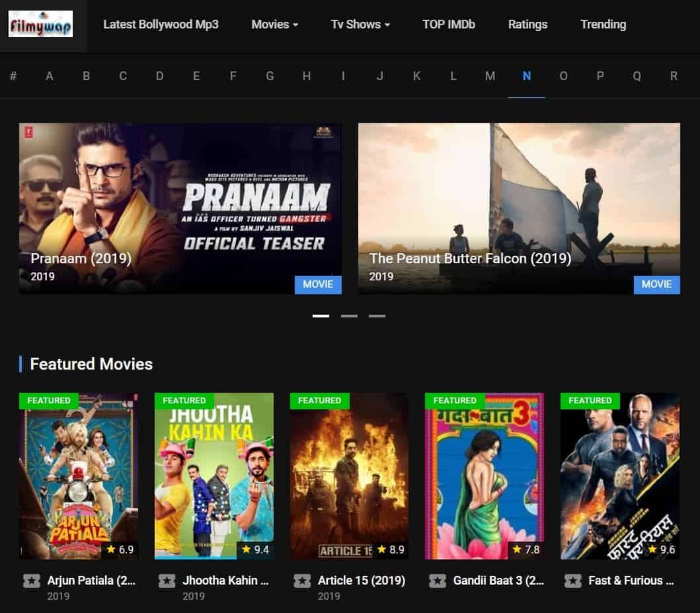Open Latest Bollywood Mp3 page
Image resolution: width=700 pixels, height=613 pixels.
click(161, 24)
